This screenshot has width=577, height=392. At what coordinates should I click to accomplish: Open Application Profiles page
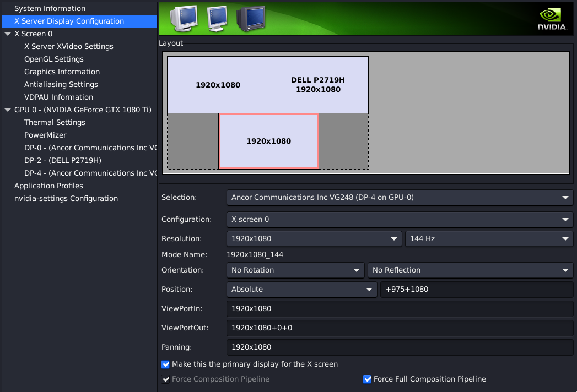click(48, 186)
